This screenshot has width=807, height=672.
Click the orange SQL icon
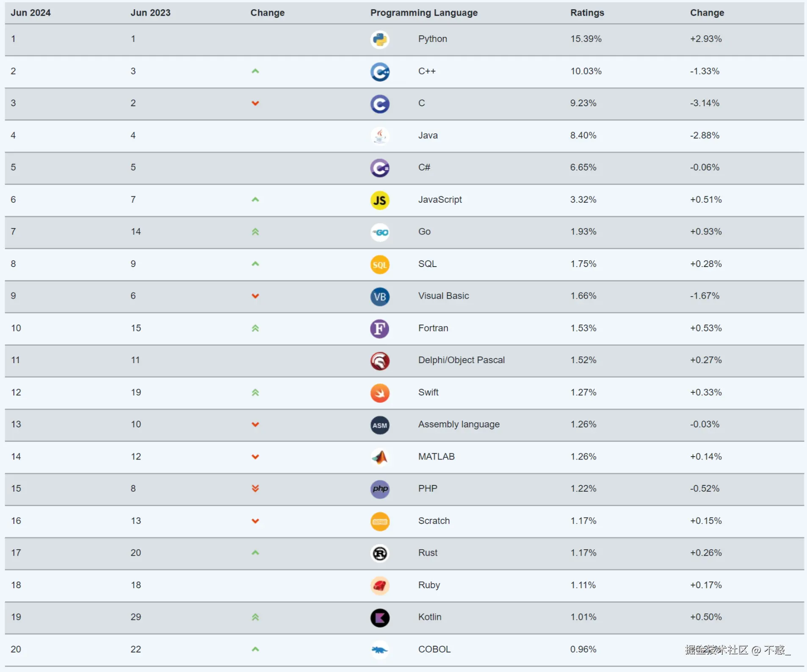point(379,264)
